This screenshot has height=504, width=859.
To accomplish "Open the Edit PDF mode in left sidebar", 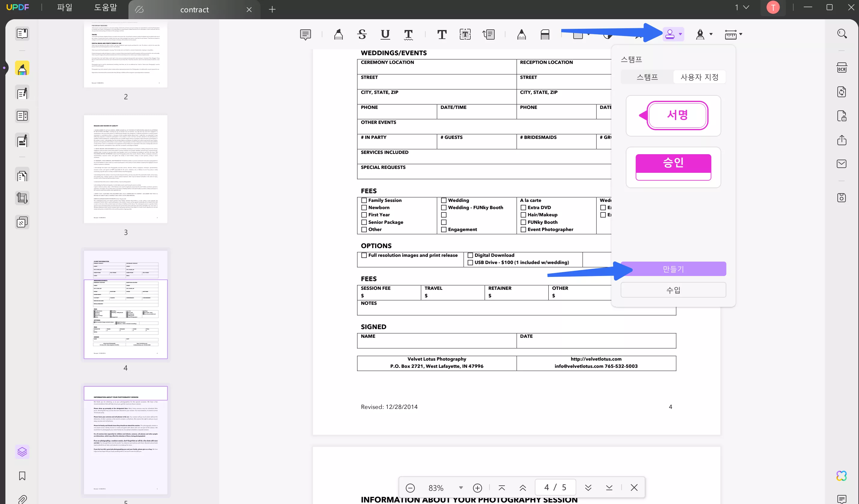I will (x=22, y=93).
